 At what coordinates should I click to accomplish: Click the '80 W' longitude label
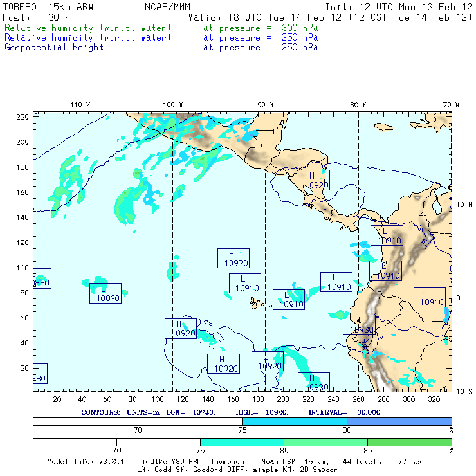click(x=358, y=105)
